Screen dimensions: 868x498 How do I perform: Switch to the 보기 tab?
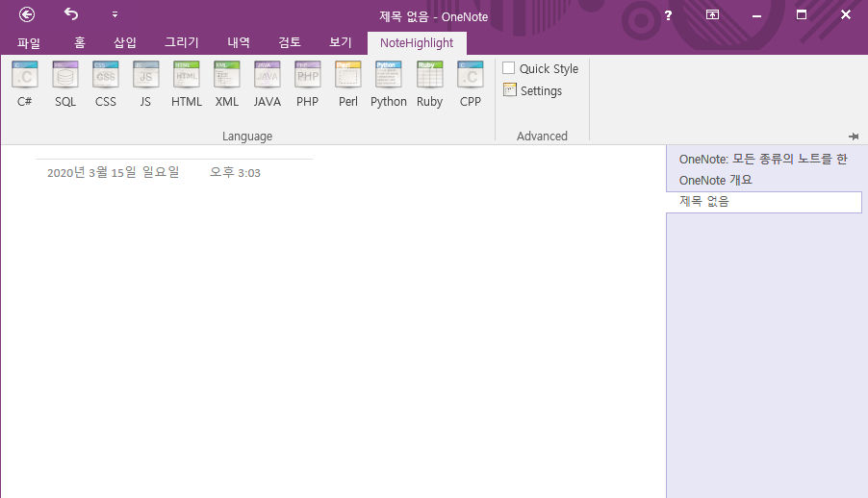tap(341, 42)
